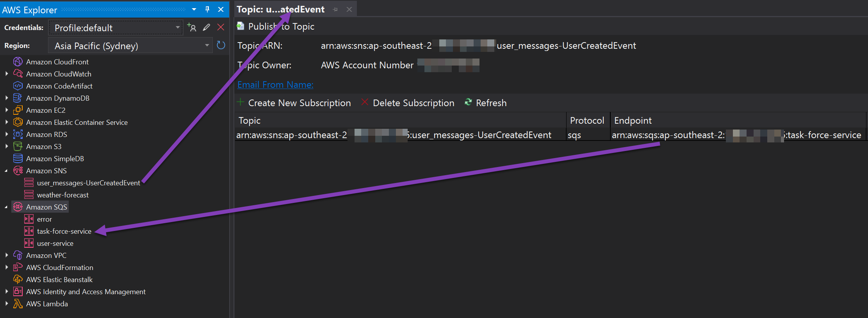
Task: Expand the AWS CloudFormation node
Action: coord(6,267)
